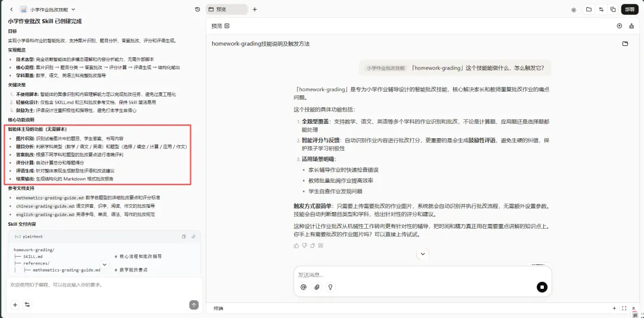Copy the response with copy icon
644x318 pixels.
tap(312, 245)
